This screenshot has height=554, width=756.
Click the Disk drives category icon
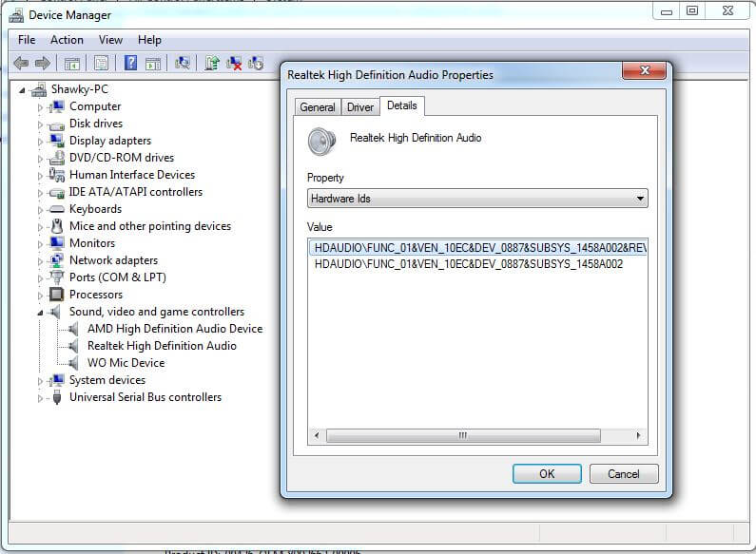click(56, 124)
